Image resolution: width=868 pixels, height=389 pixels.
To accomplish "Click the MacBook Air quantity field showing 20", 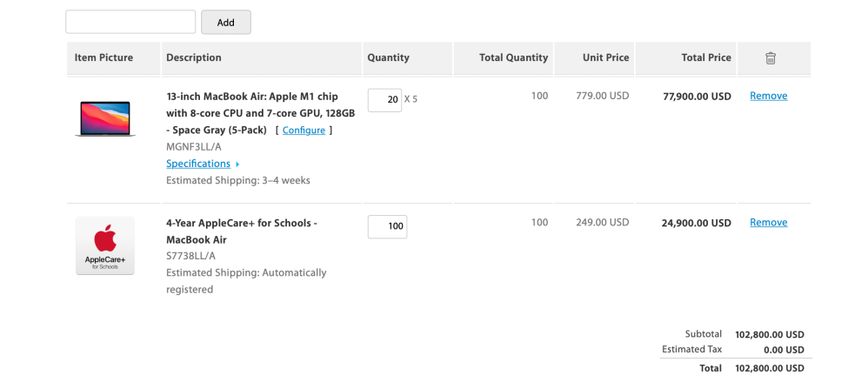I will tap(384, 100).
